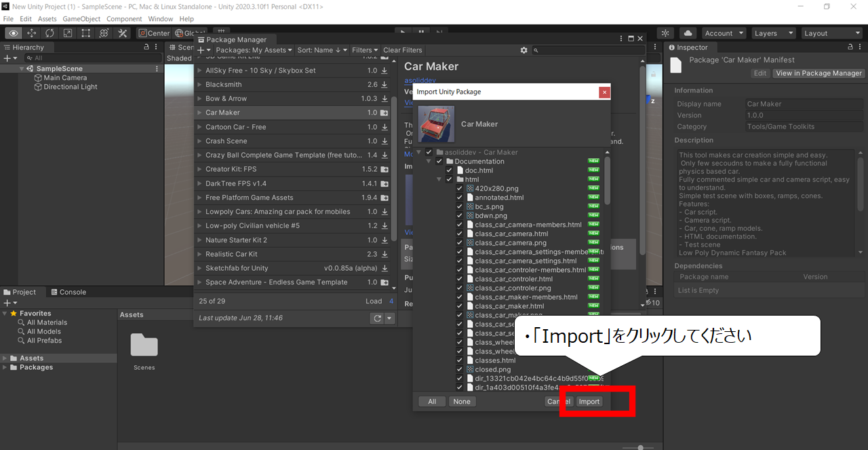Click View in Package Manager button
868x450 pixels.
point(818,73)
